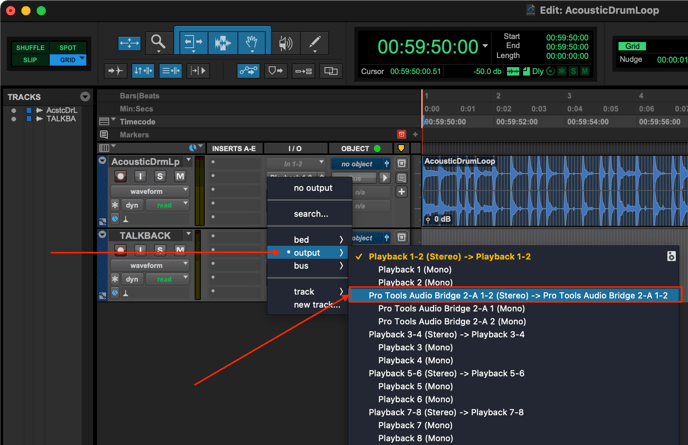Viewport: 688px width, 445px height.
Task: Record-enable the AcousticDrmLp track
Action: [120, 176]
